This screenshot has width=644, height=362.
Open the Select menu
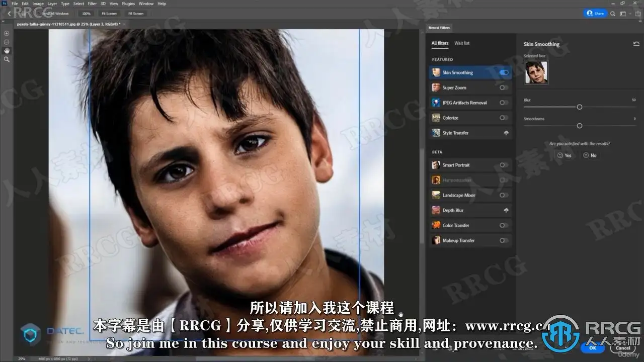coord(79,4)
